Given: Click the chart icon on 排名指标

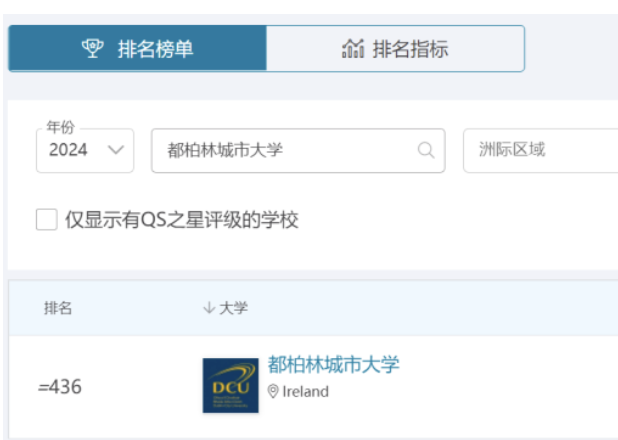Looking at the screenshot, I should (x=353, y=48).
